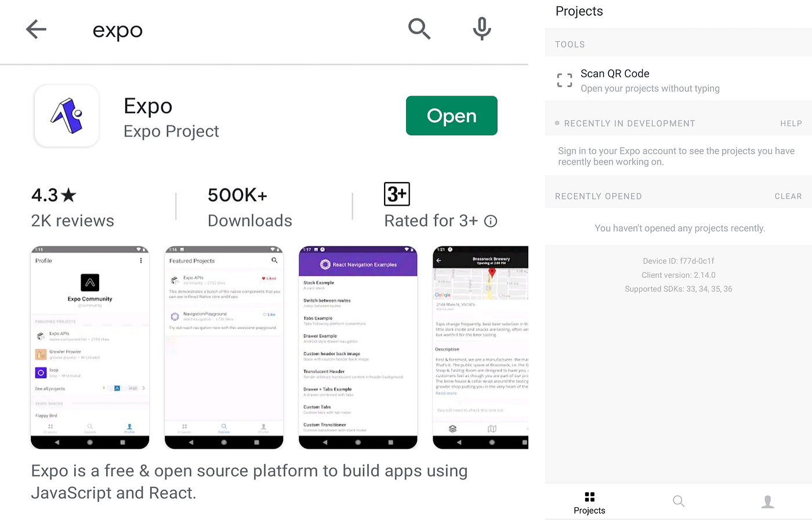This screenshot has width=812, height=520.
Task: Switch to the Projects tab
Action: [589, 502]
